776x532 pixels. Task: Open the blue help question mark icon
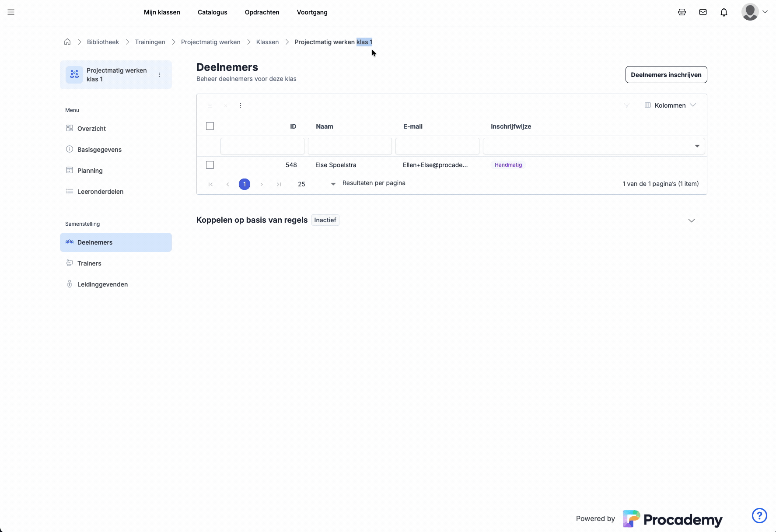[x=759, y=515]
